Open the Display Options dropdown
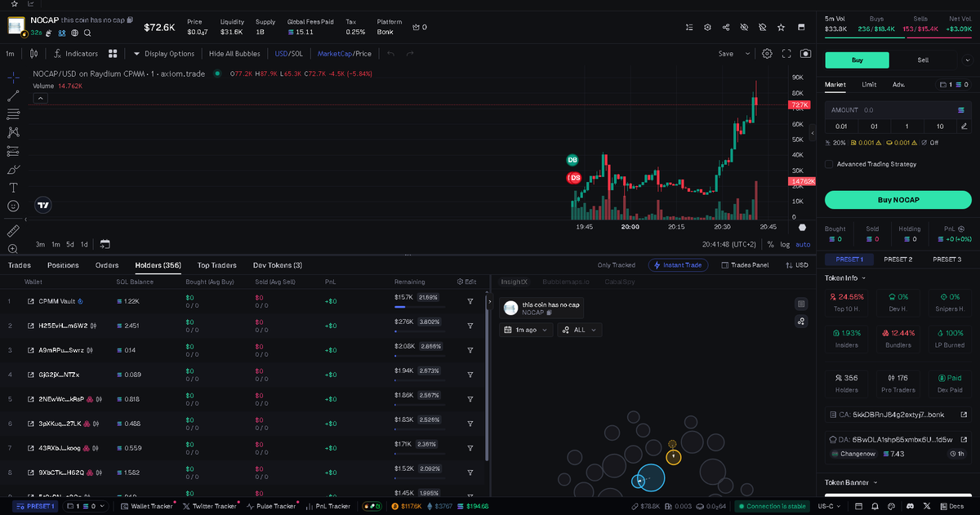 (x=164, y=54)
